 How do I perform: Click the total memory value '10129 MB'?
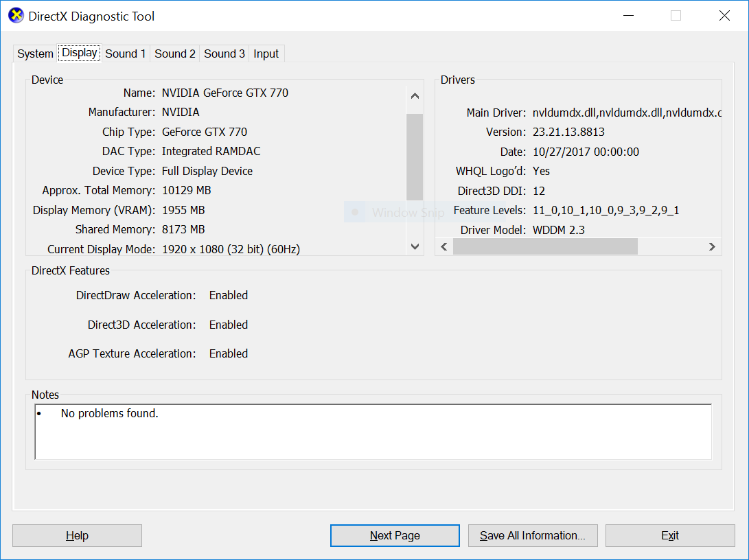(x=186, y=191)
